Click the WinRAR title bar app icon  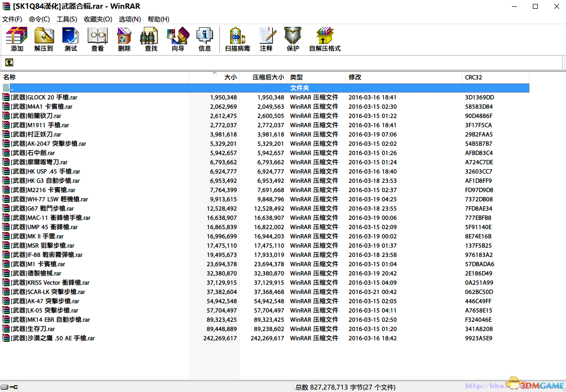point(6,6)
